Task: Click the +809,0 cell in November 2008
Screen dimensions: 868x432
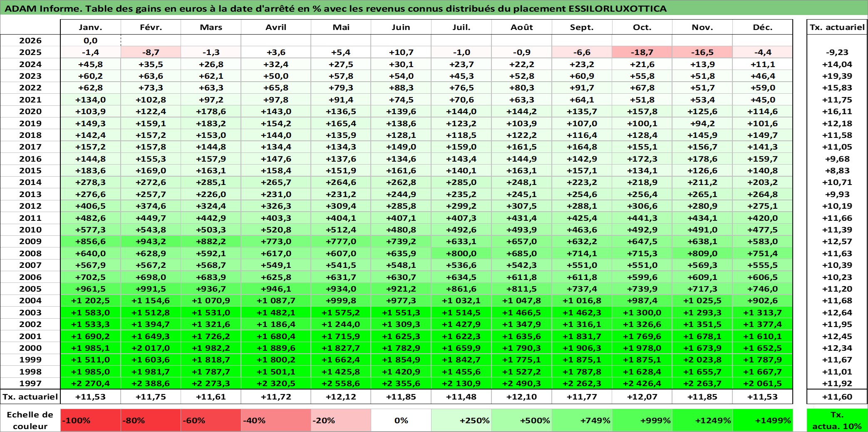Action: (702, 253)
